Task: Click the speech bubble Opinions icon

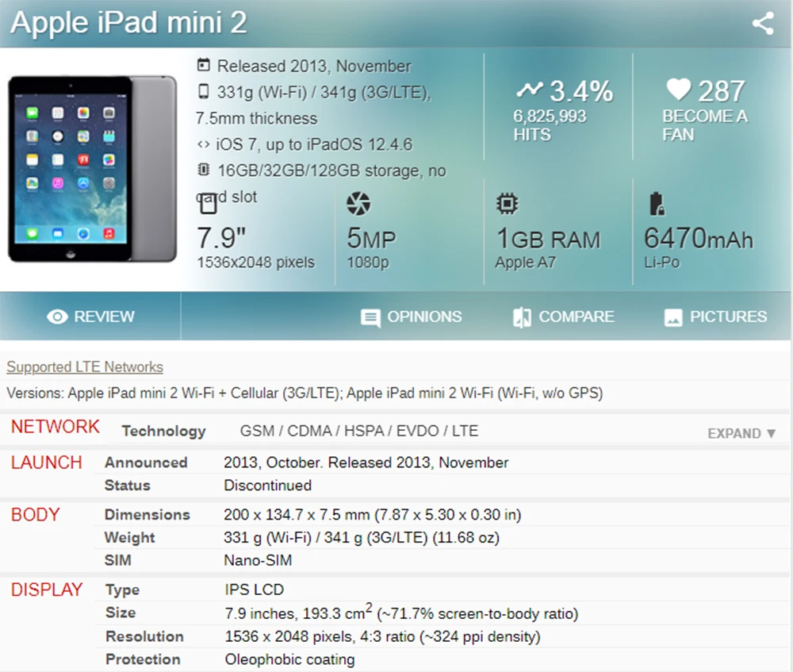Action: point(370,318)
